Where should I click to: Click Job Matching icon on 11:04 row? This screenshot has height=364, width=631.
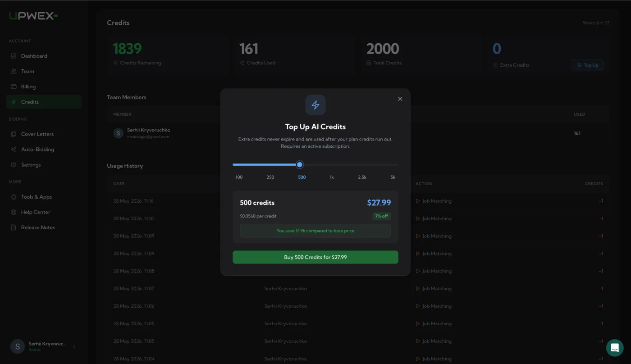[418, 359]
